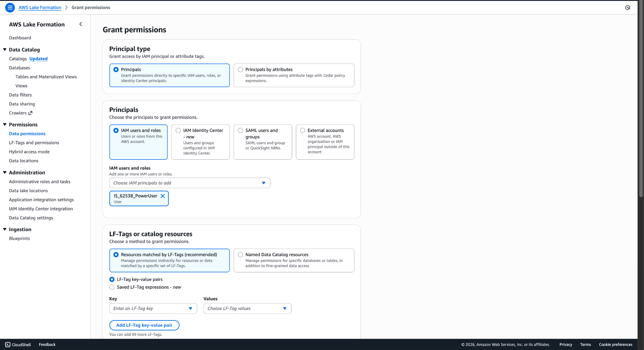Remove the IS_62538_PowerUser principal chip
Screen dimensions: 644x350
coord(163,196)
